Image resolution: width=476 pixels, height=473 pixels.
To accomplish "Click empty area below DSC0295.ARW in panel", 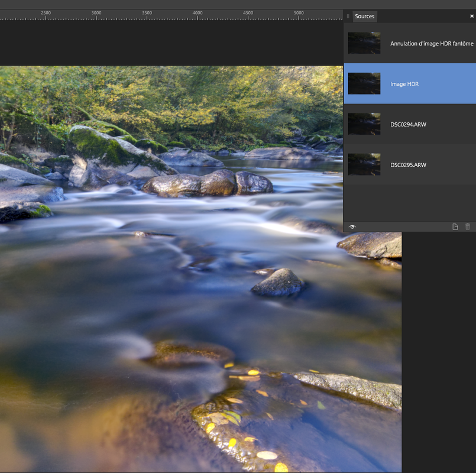I will (x=409, y=202).
